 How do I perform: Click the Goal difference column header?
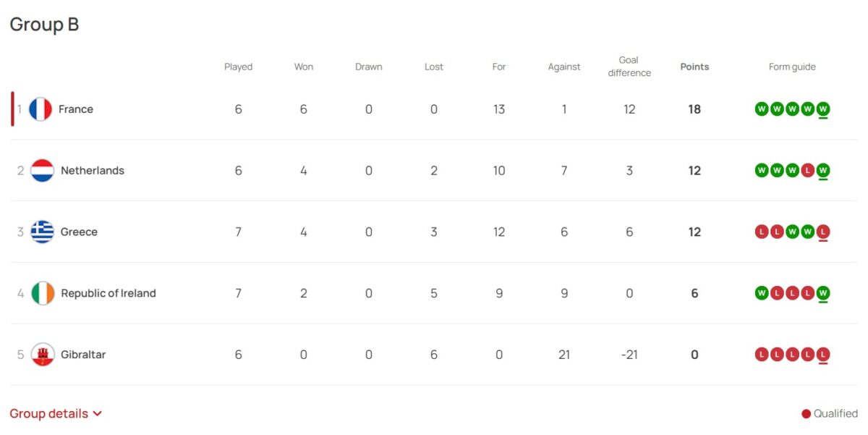(x=629, y=67)
